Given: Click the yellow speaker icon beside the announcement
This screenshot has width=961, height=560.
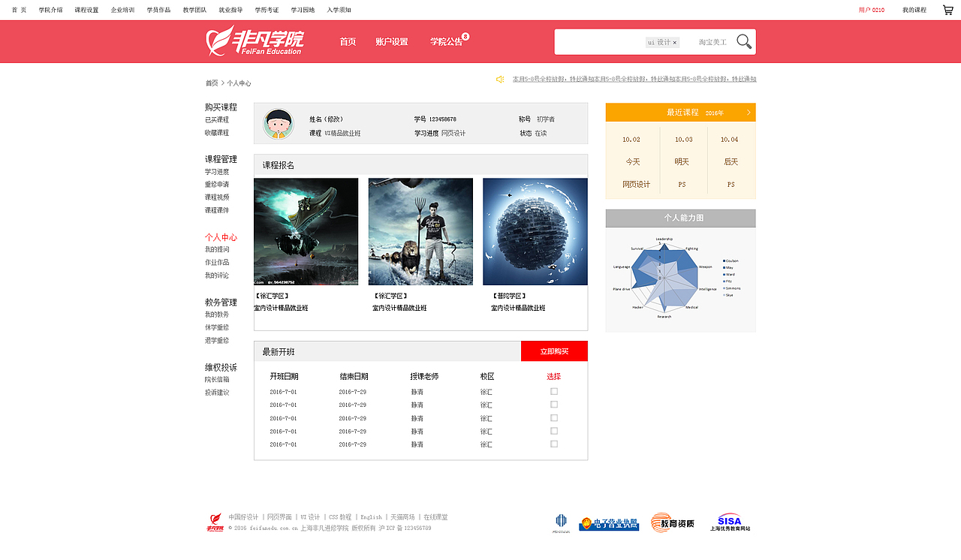Looking at the screenshot, I should click(499, 78).
